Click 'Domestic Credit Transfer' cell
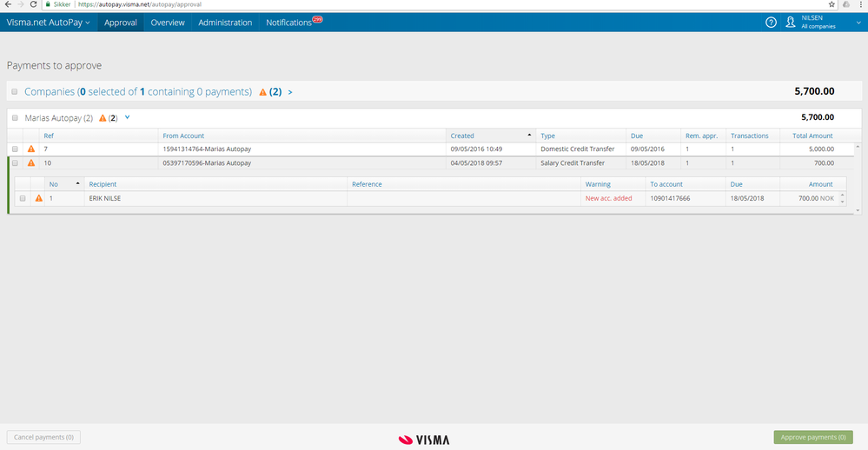This screenshot has height=450, width=868. tap(578, 149)
